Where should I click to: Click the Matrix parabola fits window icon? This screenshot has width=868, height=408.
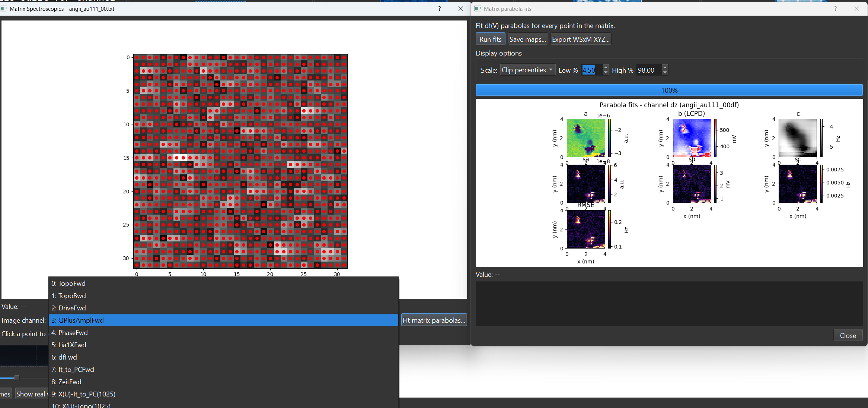(478, 8)
